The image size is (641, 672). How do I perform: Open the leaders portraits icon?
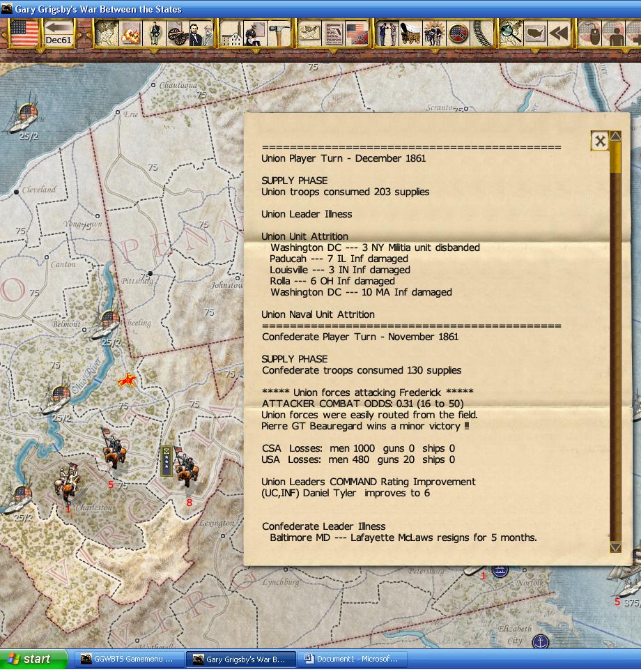201,33
